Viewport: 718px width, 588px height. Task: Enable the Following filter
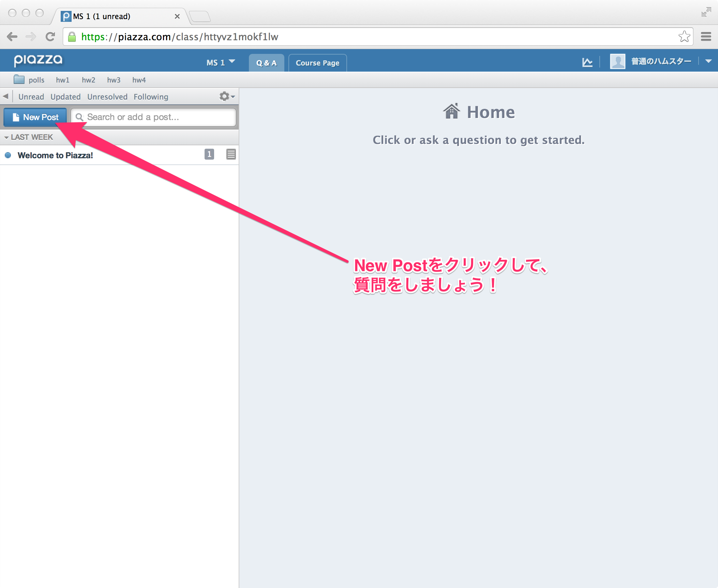tap(151, 97)
